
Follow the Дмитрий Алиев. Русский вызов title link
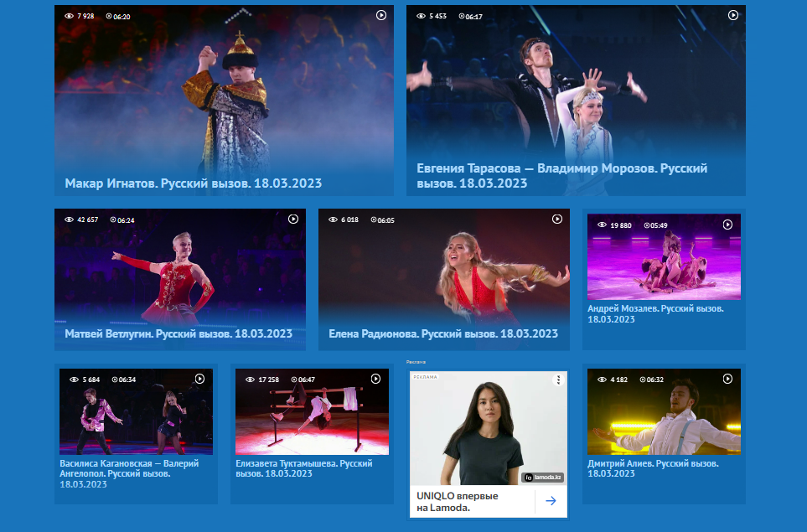[x=653, y=467]
